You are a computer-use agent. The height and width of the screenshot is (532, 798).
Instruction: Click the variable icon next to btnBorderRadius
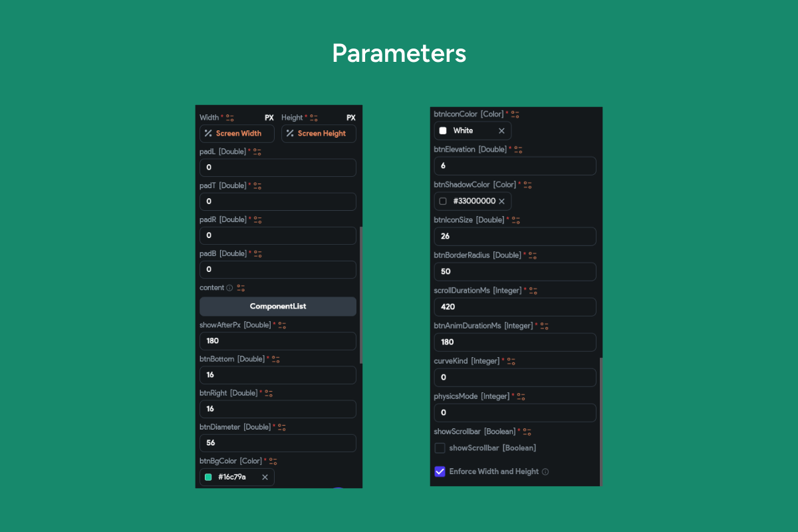click(x=533, y=255)
